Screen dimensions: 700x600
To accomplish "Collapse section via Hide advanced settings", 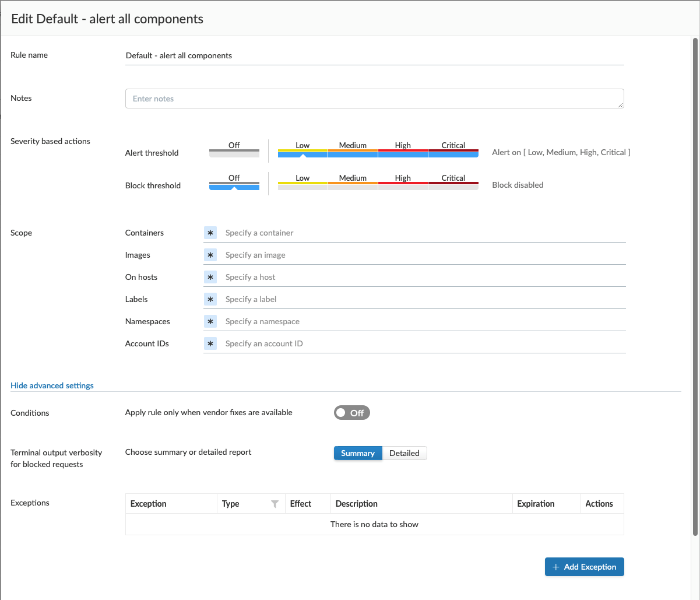I will pyautogui.click(x=52, y=385).
